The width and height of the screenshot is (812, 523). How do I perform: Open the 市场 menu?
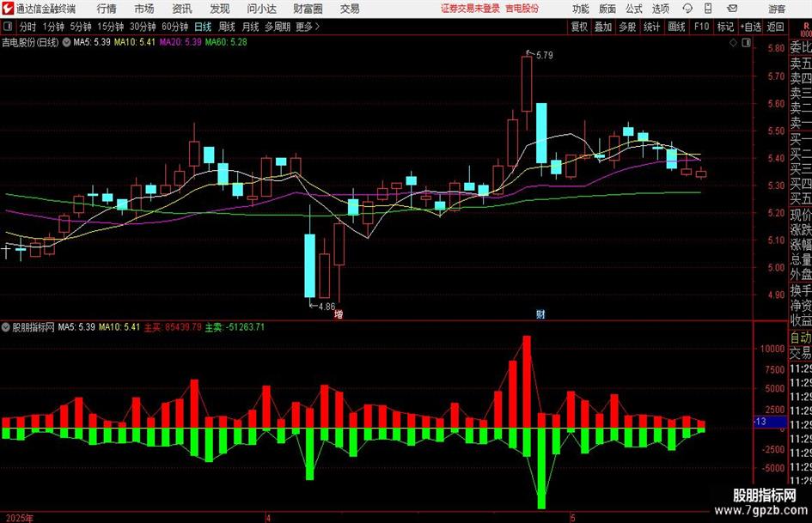click(144, 9)
